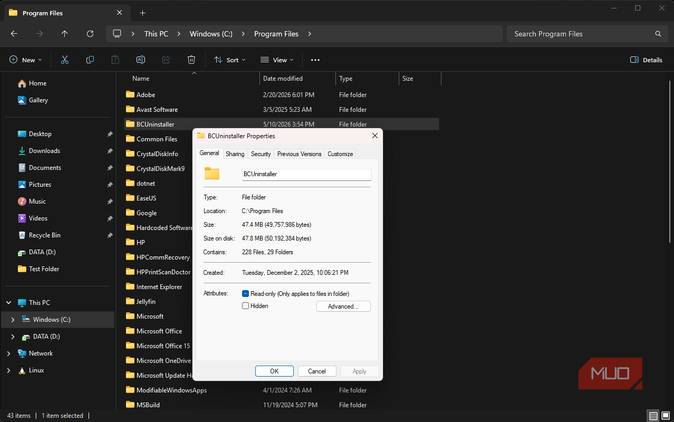Collapse the This PC tree node
Screen dimensions: 674x422
(9, 303)
